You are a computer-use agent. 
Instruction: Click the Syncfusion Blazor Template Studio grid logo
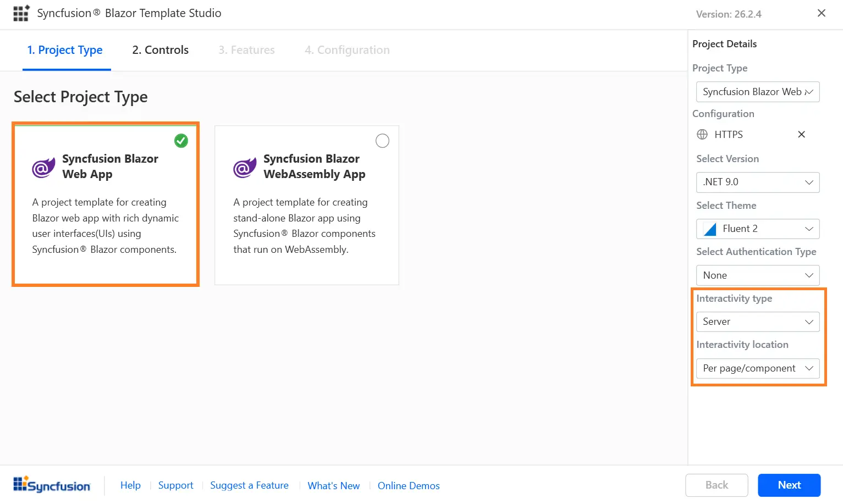click(21, 13)
